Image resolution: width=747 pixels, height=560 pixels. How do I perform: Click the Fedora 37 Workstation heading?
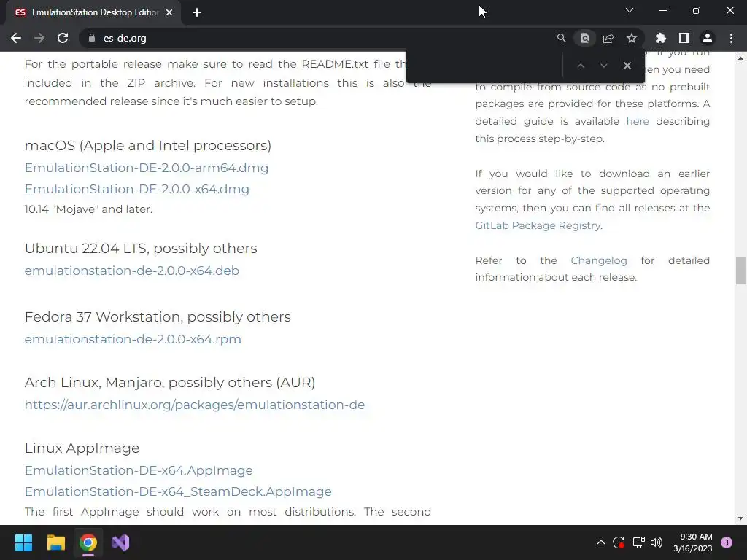point(158,317)
